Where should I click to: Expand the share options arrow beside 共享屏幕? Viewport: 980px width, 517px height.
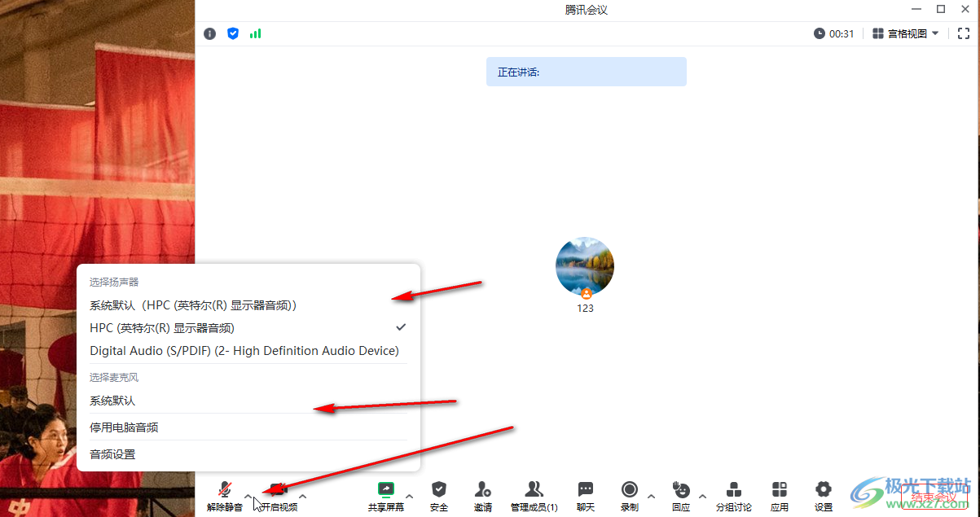pos(410,495)
